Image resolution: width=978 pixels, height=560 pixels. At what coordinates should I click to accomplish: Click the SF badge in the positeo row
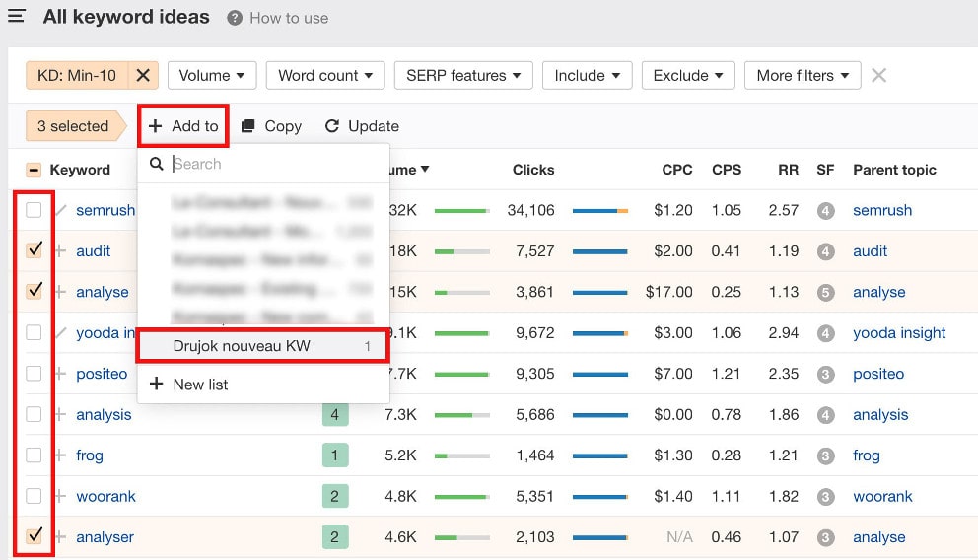[825, 375]
